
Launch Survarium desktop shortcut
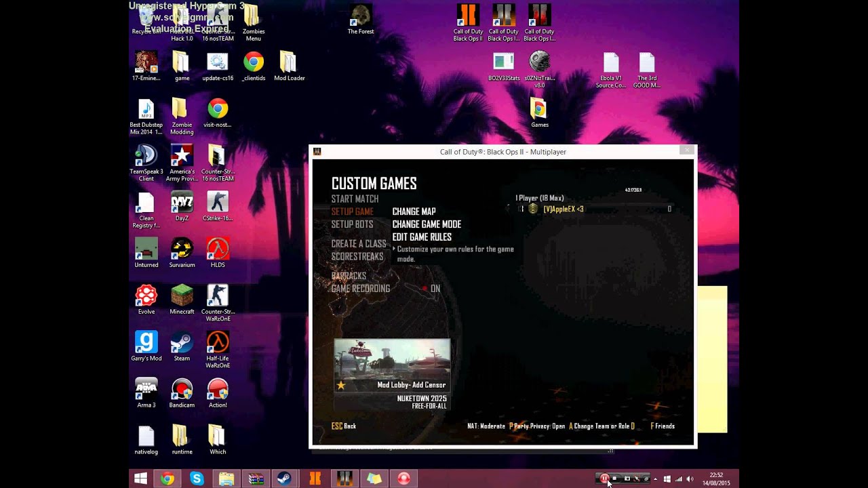pyautogui.click(x=182, y=253)
